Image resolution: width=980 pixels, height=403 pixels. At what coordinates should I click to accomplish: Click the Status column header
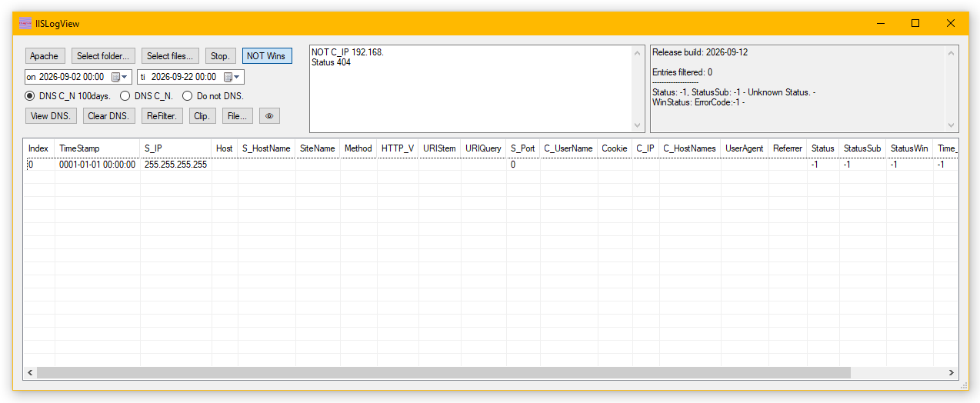(823, 148)
